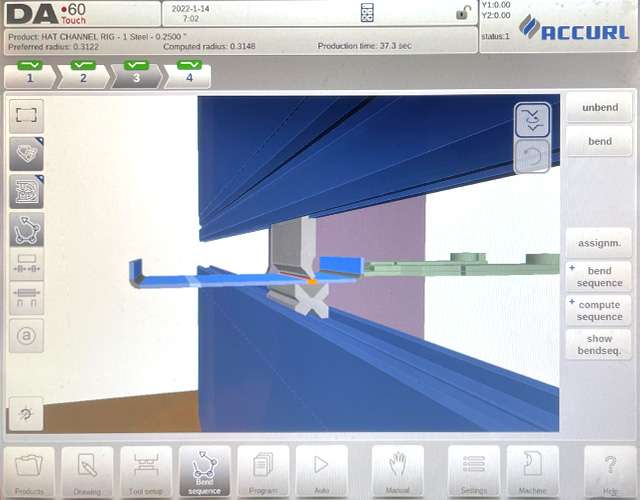Screen dimensions: 640x500
Task: Expand the compute sequence option
Action: [x=599, y=311]
